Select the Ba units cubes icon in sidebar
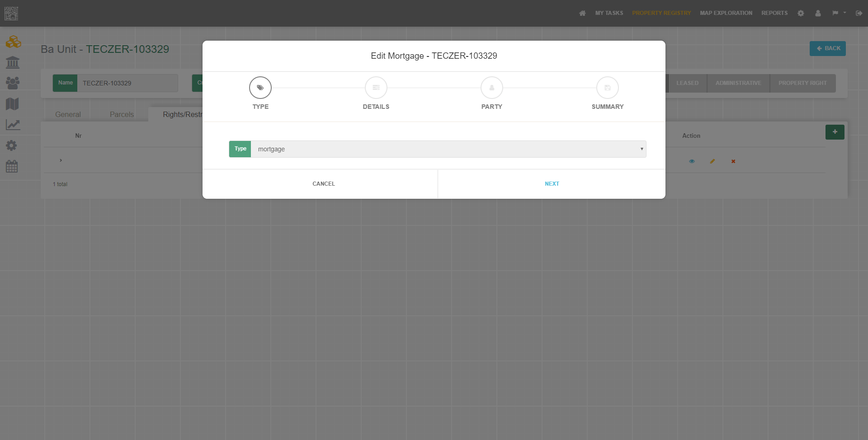 13,42
